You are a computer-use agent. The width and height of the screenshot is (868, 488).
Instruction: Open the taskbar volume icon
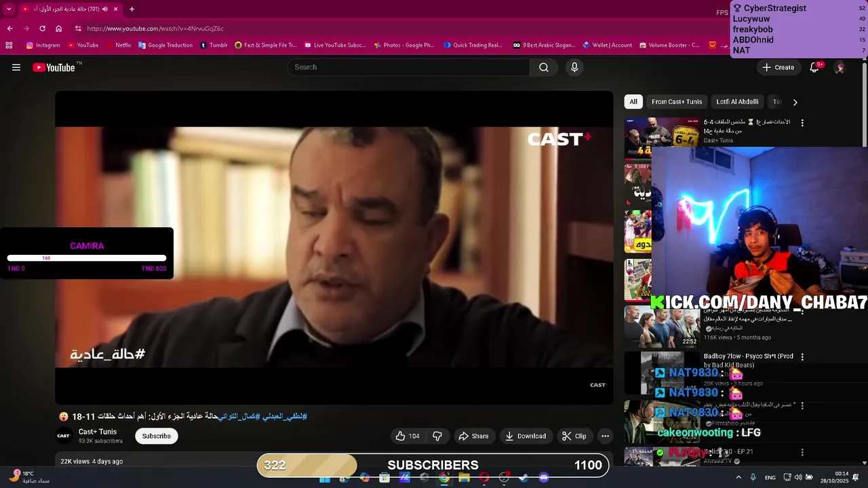[798, 477]
